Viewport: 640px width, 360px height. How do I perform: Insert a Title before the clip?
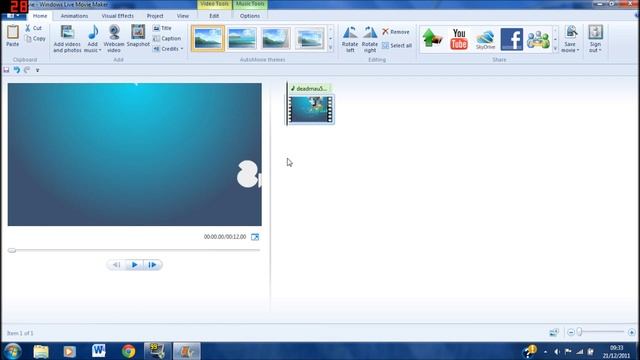pyautogui.click(x=162, y=28)
